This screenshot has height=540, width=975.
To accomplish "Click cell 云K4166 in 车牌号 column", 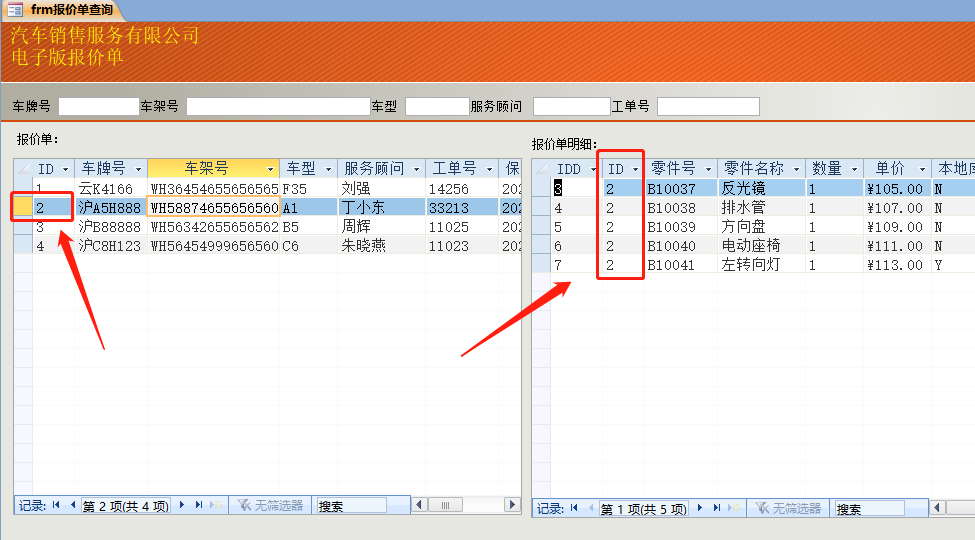I will (x=111, y=189).
